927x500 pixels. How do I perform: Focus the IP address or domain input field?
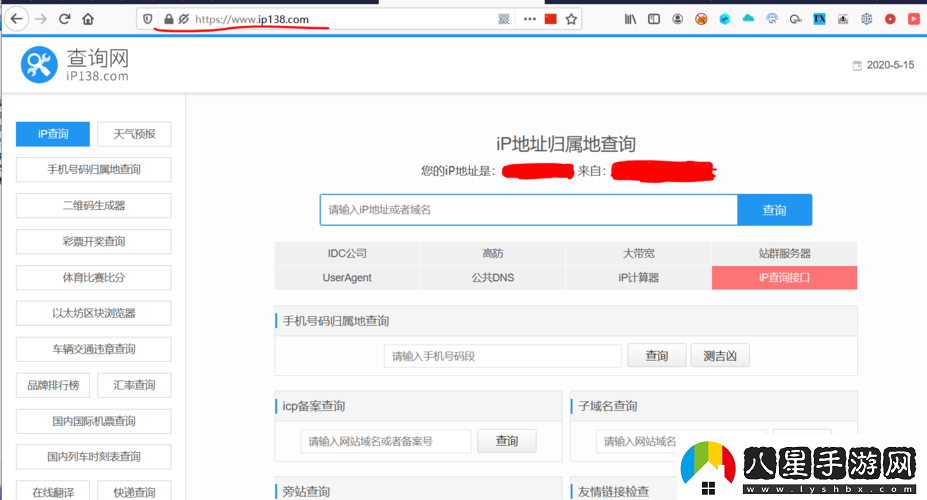[x=528, y=210]
